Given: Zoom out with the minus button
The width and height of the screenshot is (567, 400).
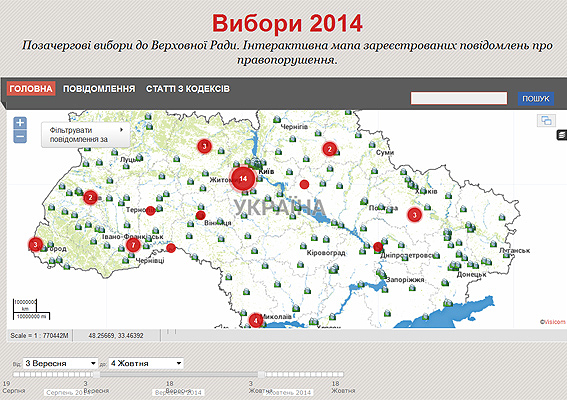Looking at the screenshot, I should coord(20,137).
